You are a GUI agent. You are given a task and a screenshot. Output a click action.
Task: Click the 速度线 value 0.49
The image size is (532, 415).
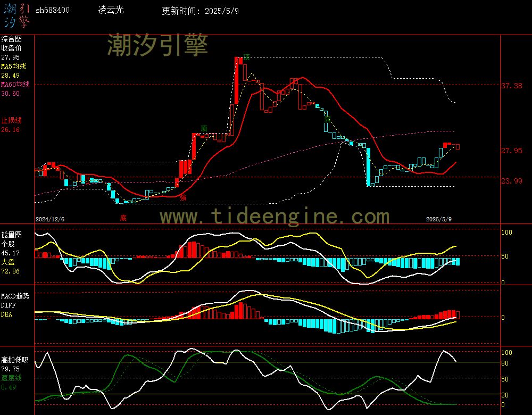point(9,387)
